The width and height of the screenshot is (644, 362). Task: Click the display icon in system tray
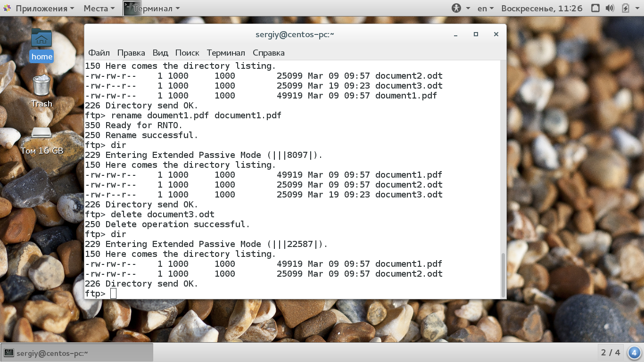[595, 8]
